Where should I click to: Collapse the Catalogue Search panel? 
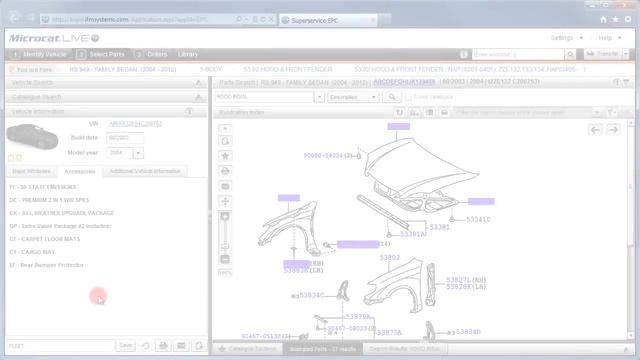[198, 97]
